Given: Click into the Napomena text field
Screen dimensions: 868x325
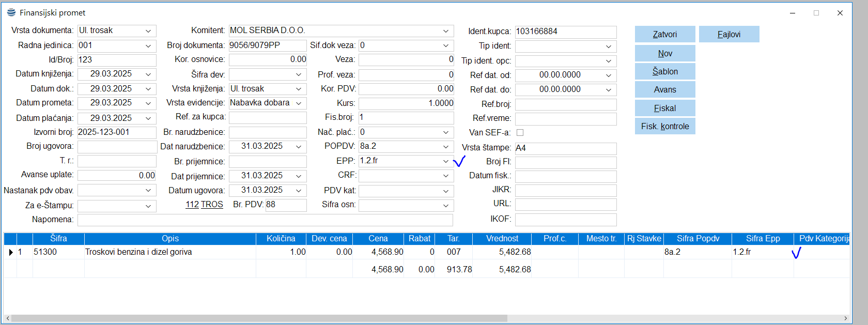Looking at the screenshot, I should [265, 220].
